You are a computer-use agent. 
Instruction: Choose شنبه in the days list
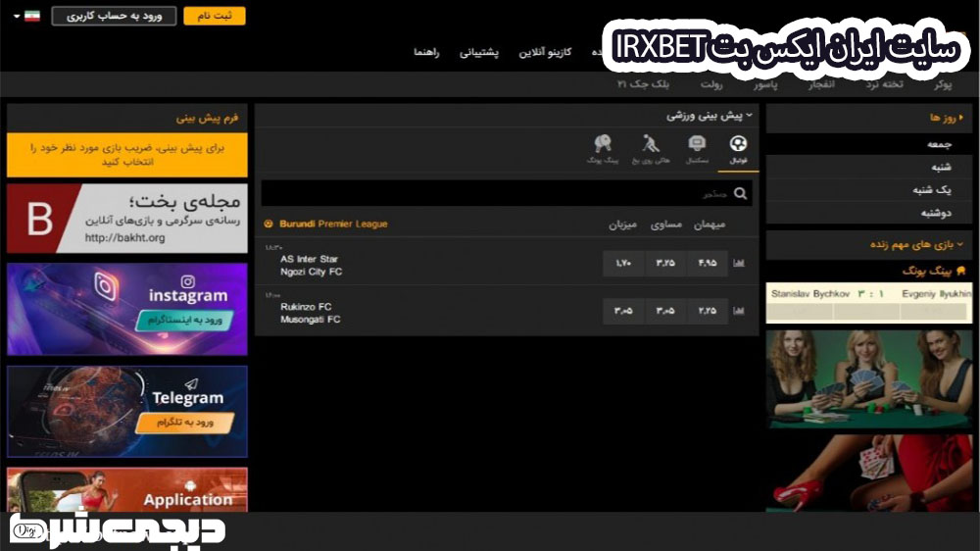(868, 167)
